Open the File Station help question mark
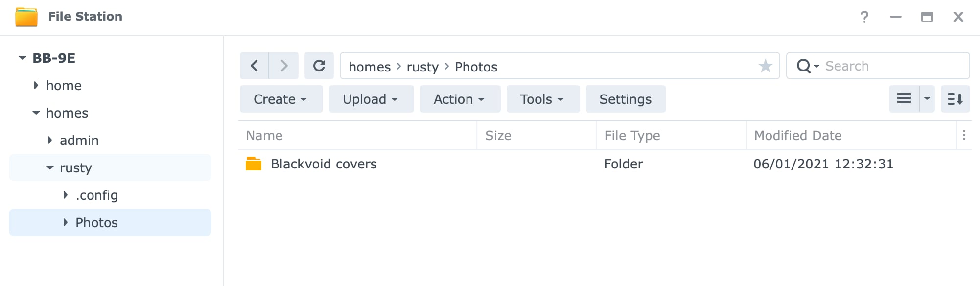This screenshot has height=286, width=980. (x=864, y=17)
